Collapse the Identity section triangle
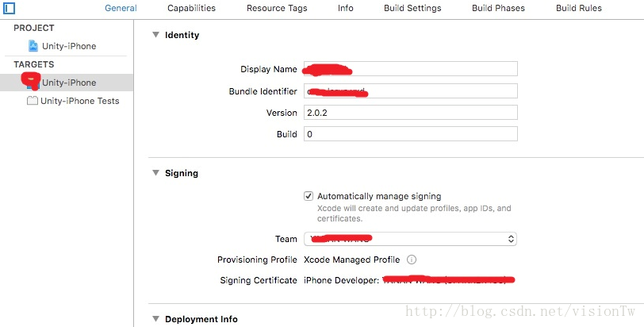This screenshot has height=327, width=644. pos(155,35)
